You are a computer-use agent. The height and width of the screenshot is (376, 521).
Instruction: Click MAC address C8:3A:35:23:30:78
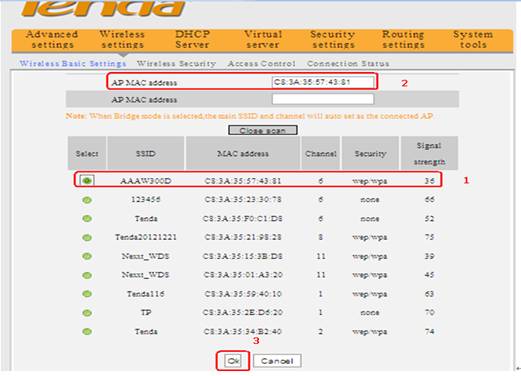(243, 199)
